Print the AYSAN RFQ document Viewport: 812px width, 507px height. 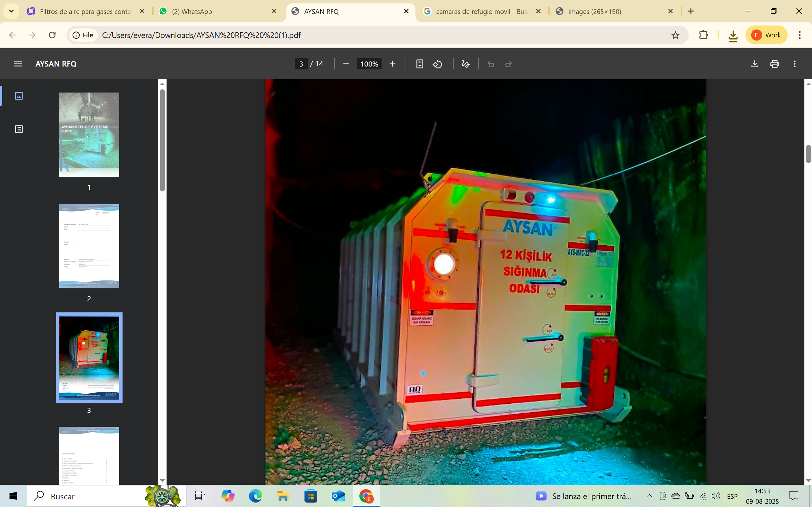tap(775, 64)
